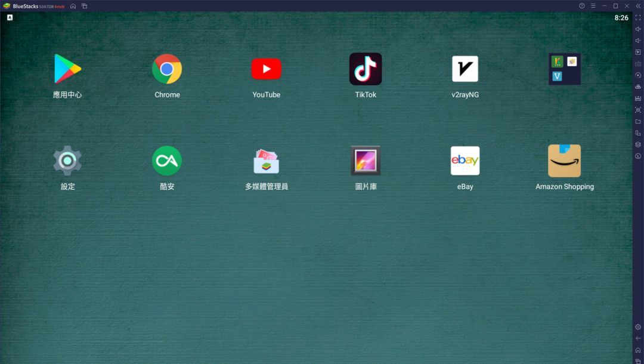This screenshot has height=364, width=644.
Task: Click the Android home button in sidebar
Action: coord(638,350)
